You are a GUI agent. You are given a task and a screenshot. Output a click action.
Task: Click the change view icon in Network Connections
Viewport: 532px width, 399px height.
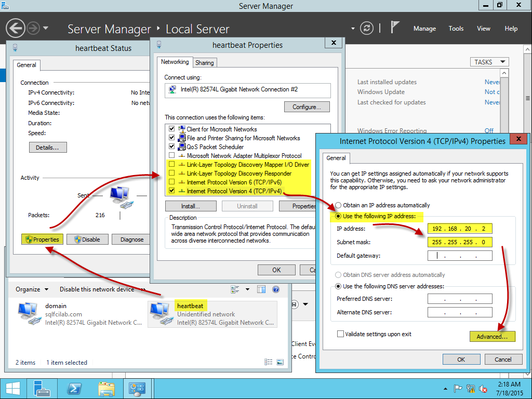pos(235,289)
